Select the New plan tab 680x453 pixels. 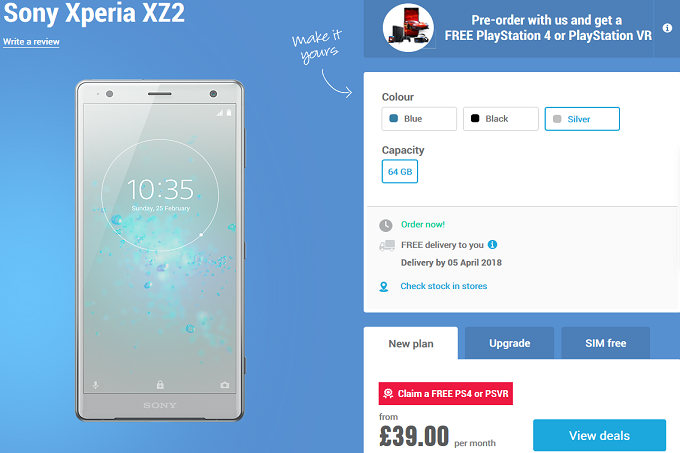(x=411, y=343)
